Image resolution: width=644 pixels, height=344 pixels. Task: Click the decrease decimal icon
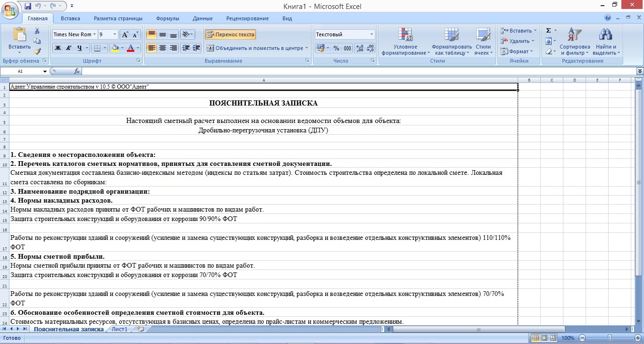(370, 48)
